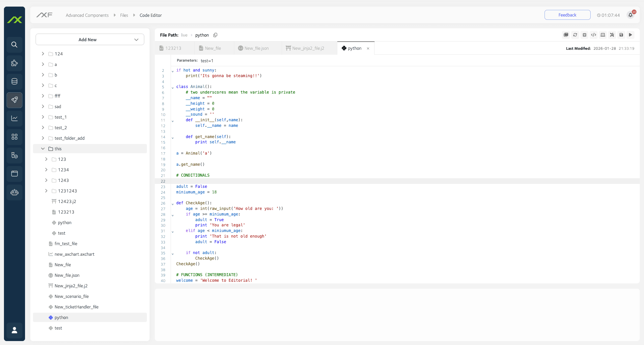Open notifications bell icon
Screen dimensions: 644x345
(x=630, y=15)
